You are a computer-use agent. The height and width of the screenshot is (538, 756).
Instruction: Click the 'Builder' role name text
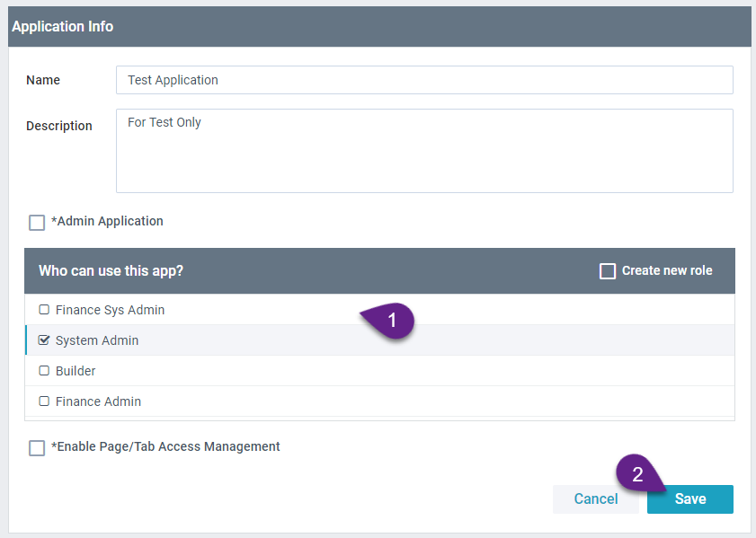click(76, 371)
